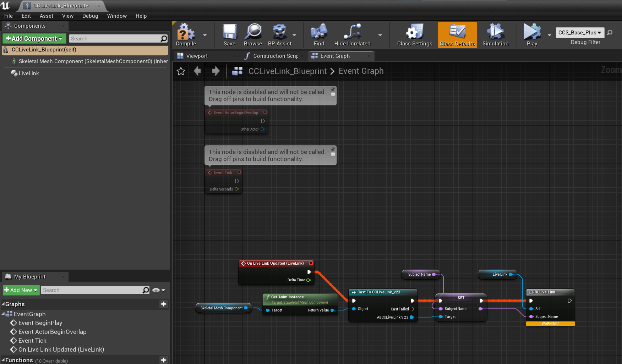Image resolution: width=622 pixels, height=364 pixels.
Task: Open view options eye dropdown
Action: (159, 290)
